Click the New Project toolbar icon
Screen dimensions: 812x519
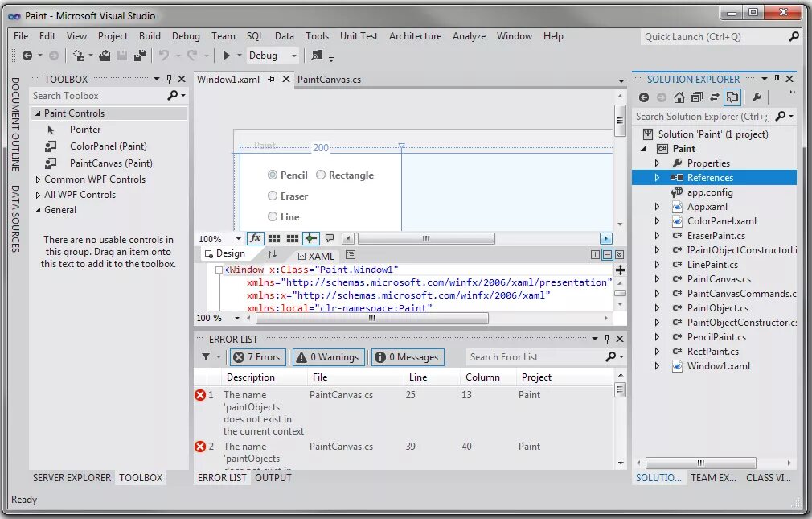(x=78, y=56)
